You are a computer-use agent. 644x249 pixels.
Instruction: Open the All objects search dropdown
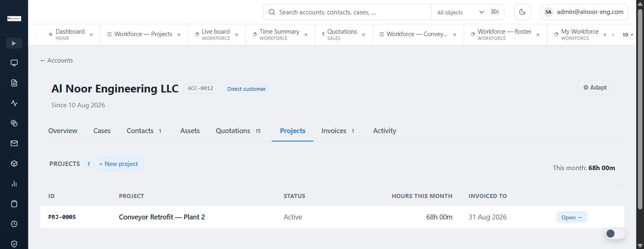460,12
